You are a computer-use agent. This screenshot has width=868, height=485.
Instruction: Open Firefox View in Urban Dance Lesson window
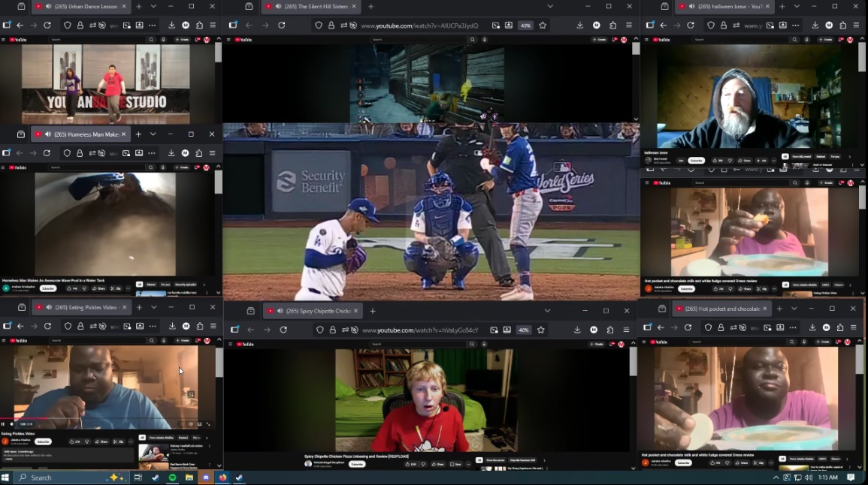pos(21,7)
